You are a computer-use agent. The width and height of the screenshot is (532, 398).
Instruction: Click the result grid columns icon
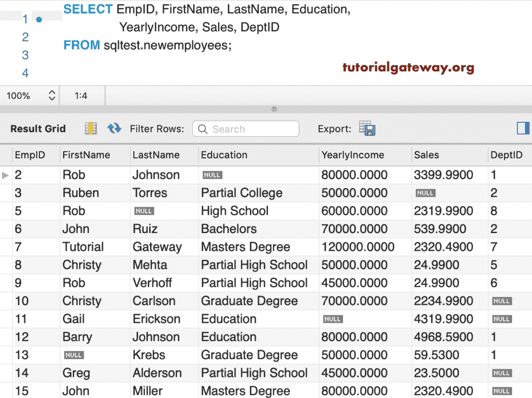90,128
